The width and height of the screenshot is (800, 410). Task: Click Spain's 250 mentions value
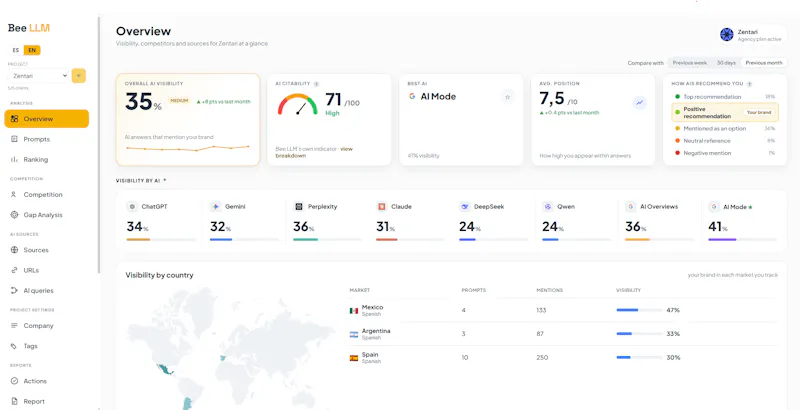click(542, 357)
